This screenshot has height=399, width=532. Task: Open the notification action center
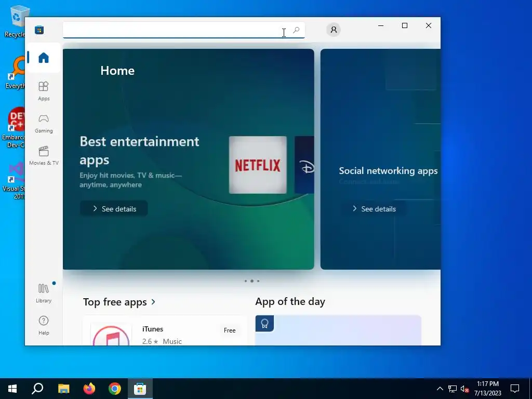tap(515, 389)
